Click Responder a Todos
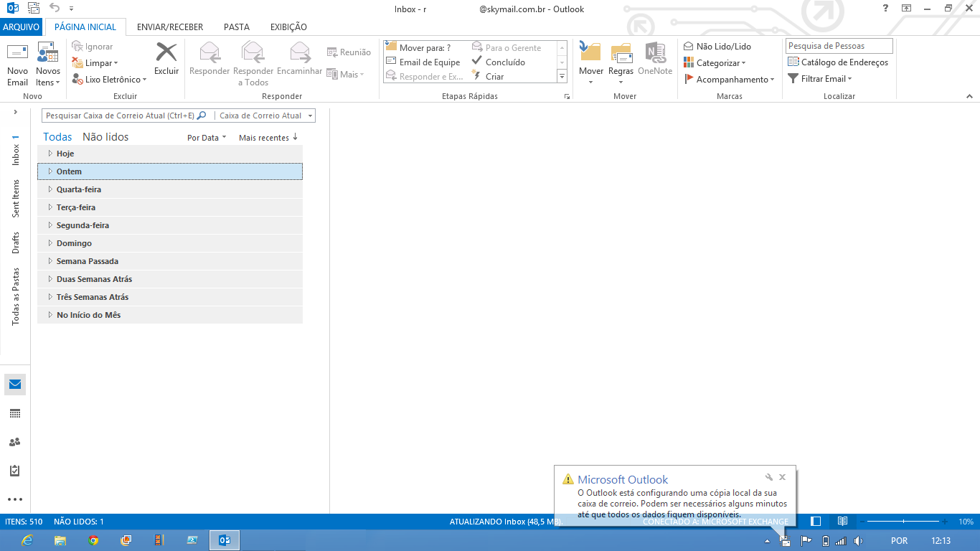980x551 pixels. (253, 65)
